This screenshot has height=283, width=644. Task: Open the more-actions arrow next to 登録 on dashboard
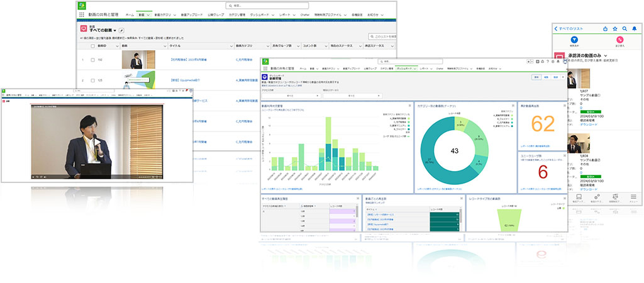click(563, 77)
